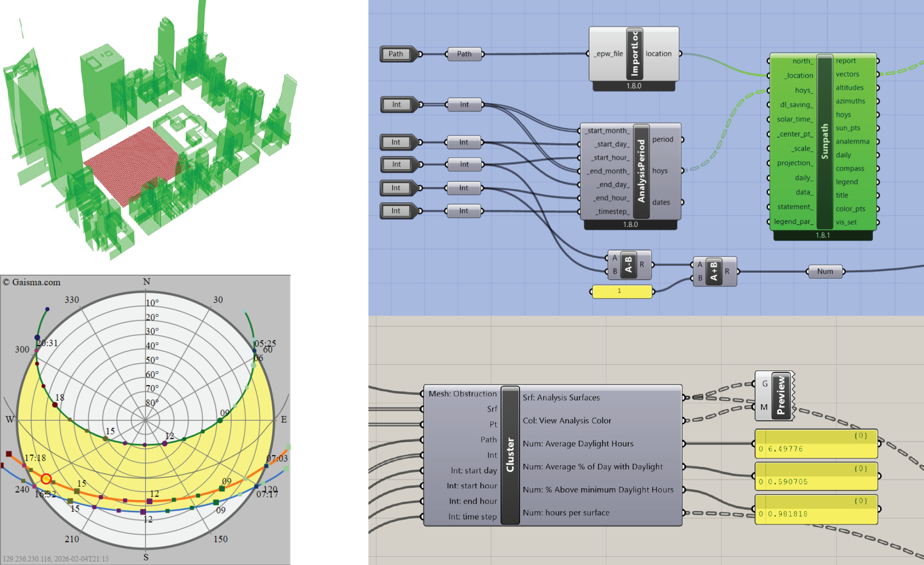Screen dimensions: 924x565
Task: Click the AnalysisPeriod component center bar
Action: (x=641, y=171)
